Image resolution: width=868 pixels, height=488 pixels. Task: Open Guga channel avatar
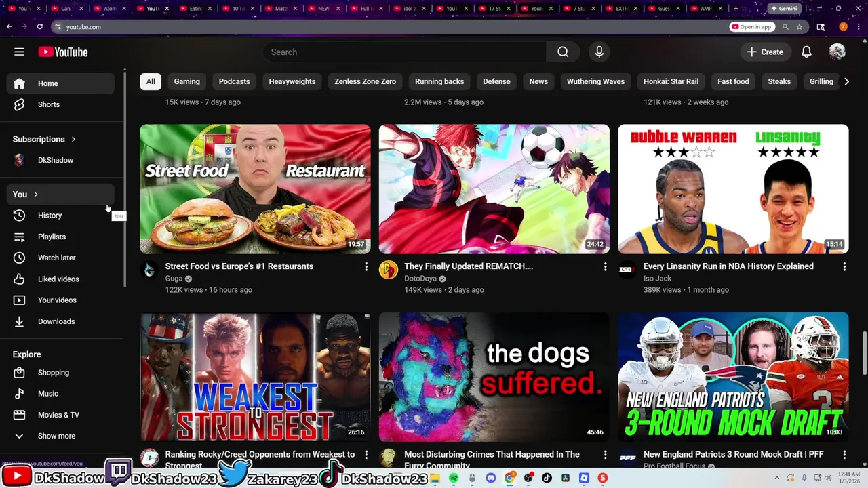click(x=149, y=270)
